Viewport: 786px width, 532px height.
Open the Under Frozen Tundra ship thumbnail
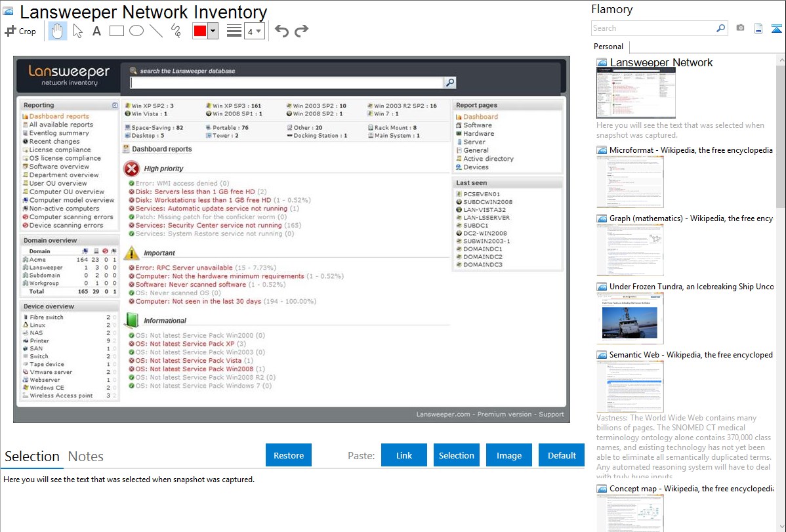630,318
